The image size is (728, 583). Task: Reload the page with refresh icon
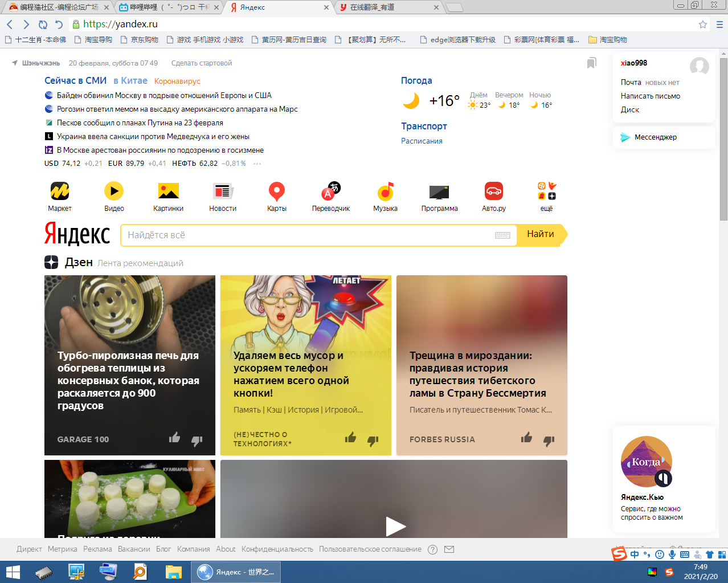click(43, 24)
